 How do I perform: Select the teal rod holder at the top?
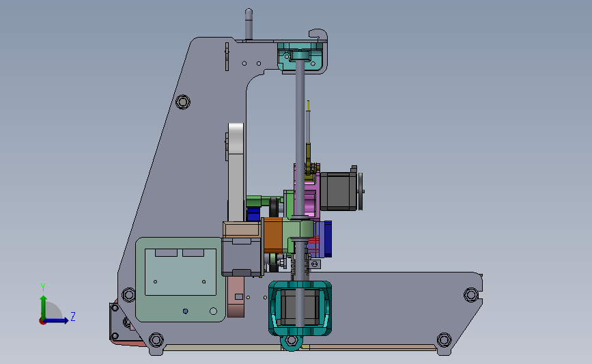[300, 57]
